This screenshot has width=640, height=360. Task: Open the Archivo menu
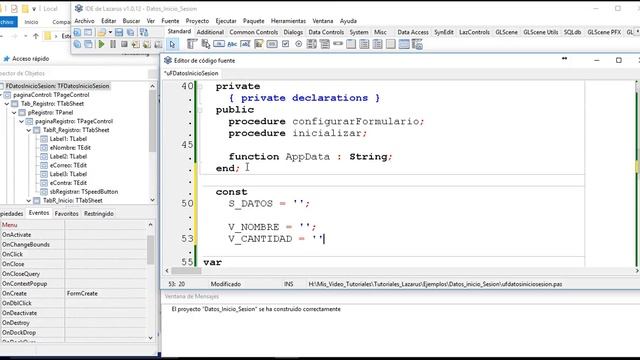(x=84, y=21)
